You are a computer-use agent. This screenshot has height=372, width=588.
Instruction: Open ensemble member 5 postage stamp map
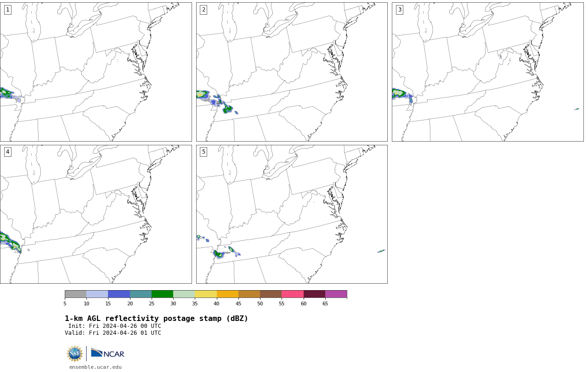[292, 214]
